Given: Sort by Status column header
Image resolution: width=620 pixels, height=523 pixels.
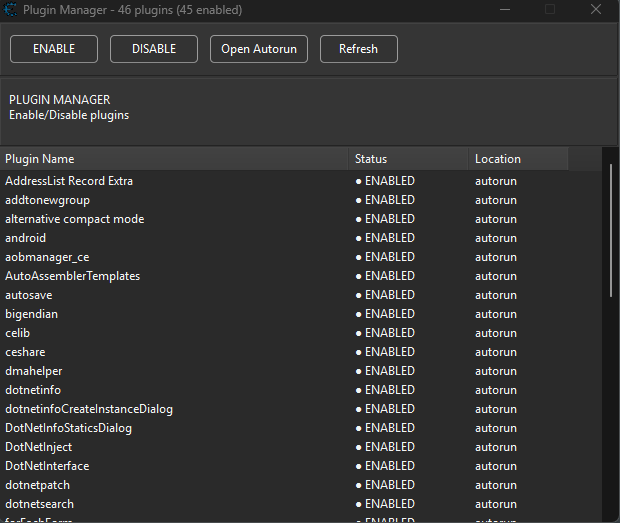Looking at the screenshot, I should (408, 159).
